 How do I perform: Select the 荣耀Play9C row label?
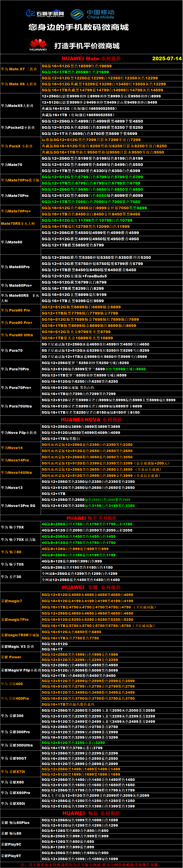point(11,845)
